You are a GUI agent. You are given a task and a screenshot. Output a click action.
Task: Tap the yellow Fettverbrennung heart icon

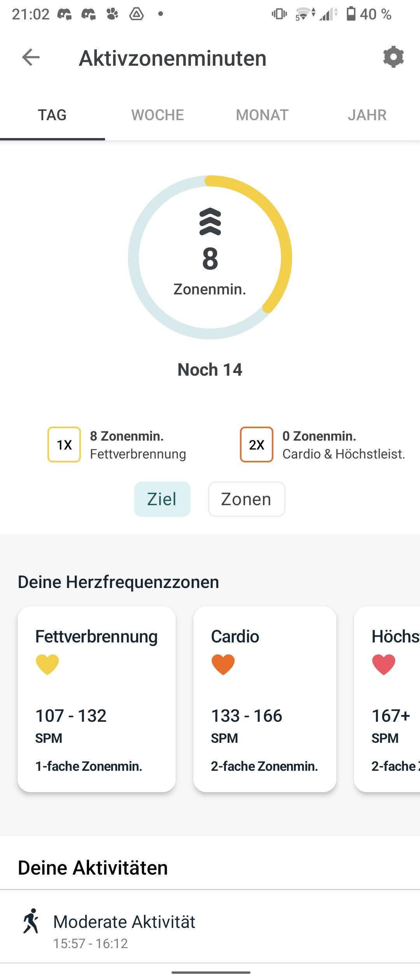(47, 664)
